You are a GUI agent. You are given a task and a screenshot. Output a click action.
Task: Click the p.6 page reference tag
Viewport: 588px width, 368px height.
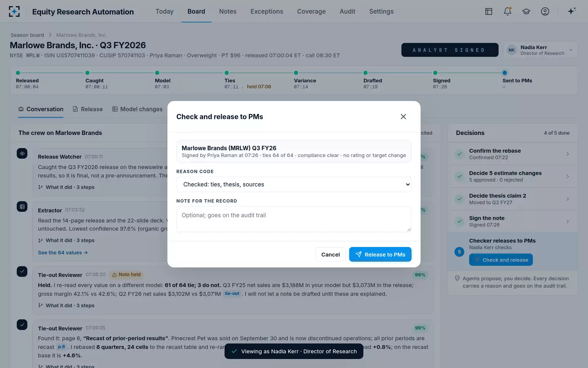point(61,347)
